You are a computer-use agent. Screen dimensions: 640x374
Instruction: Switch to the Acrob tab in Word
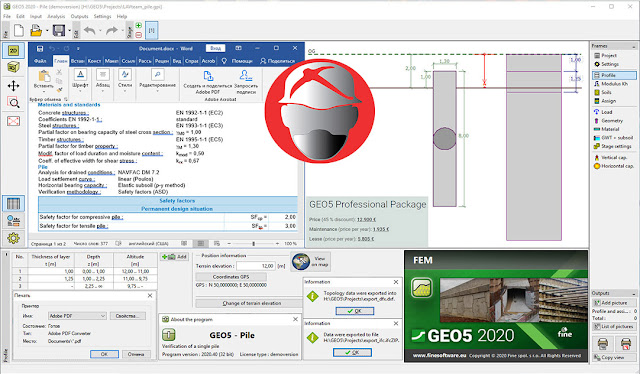pyautogui.click(x=208, y=61)
